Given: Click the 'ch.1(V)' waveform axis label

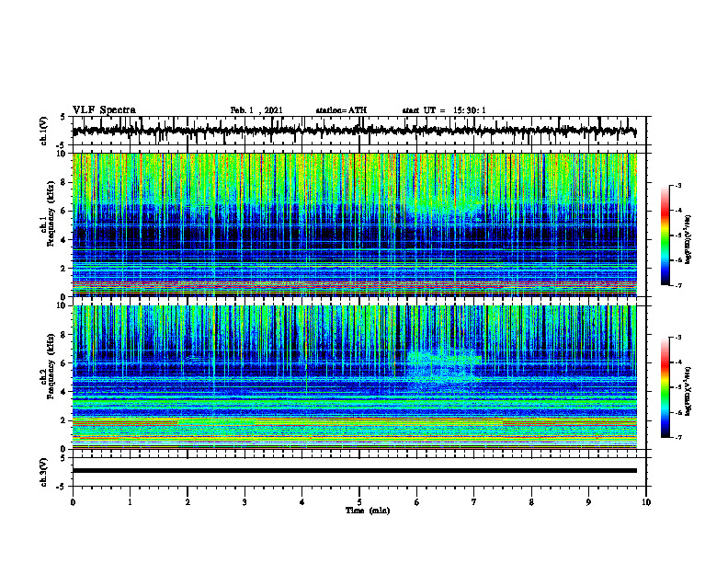Looking at the screenshot, I should click(x=44, y=131).
